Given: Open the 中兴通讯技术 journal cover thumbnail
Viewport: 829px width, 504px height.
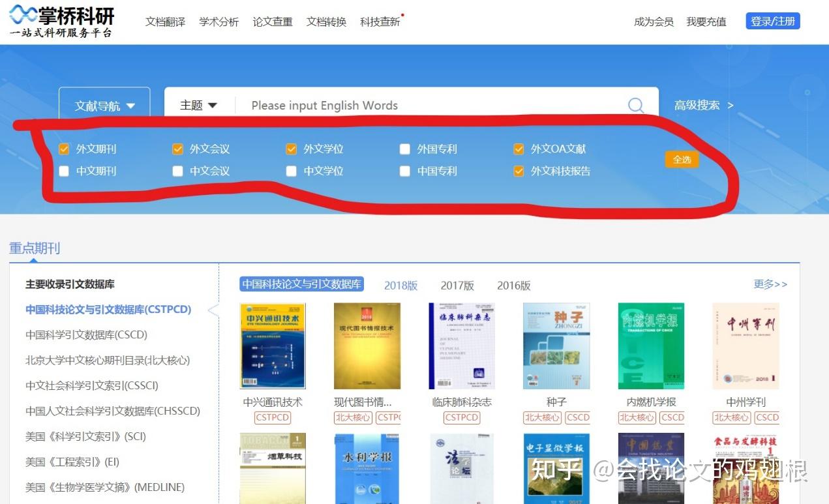Looking at the screenshot, I should 272,346.
